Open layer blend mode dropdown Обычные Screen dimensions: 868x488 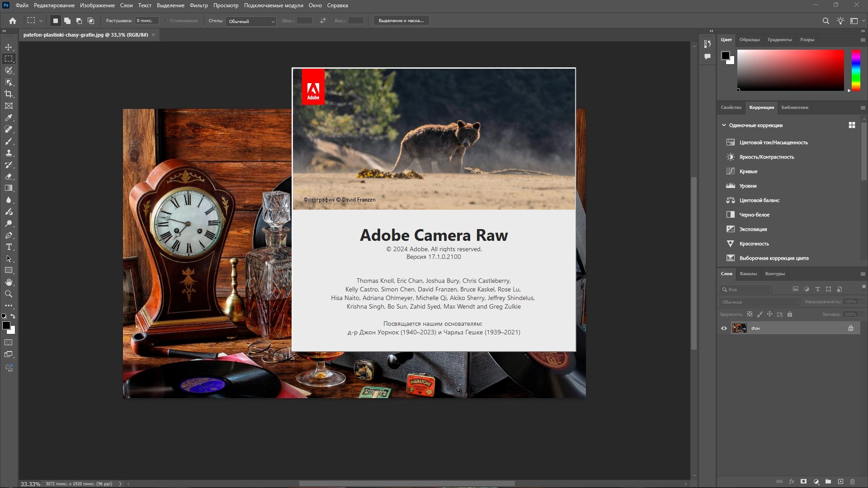click(x=759, y=302)
